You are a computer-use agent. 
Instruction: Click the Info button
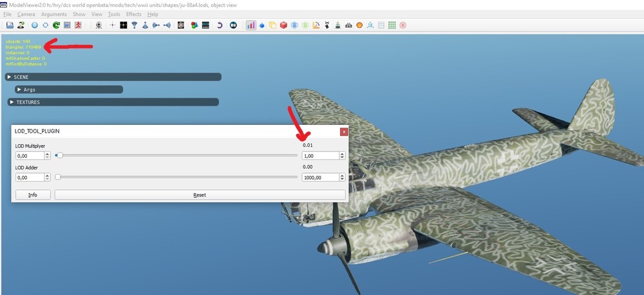point(33,195)
